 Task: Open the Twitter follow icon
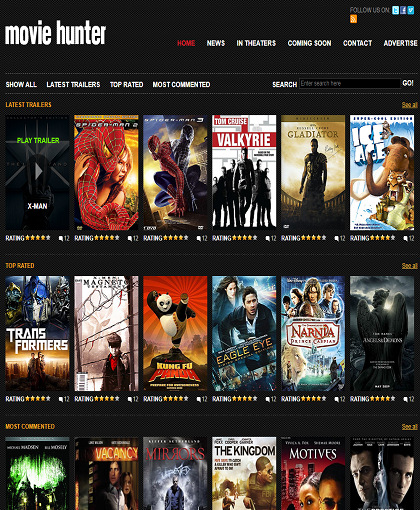click(395, 10)
